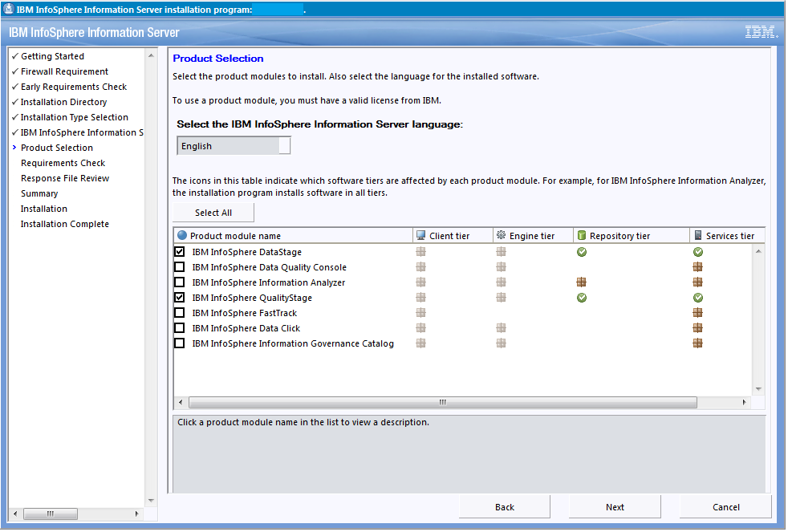The image size is (788, 532).
Task: Click QualityStage's Client tier package icon
Action: pyautogui.click(x=420, y=298)
